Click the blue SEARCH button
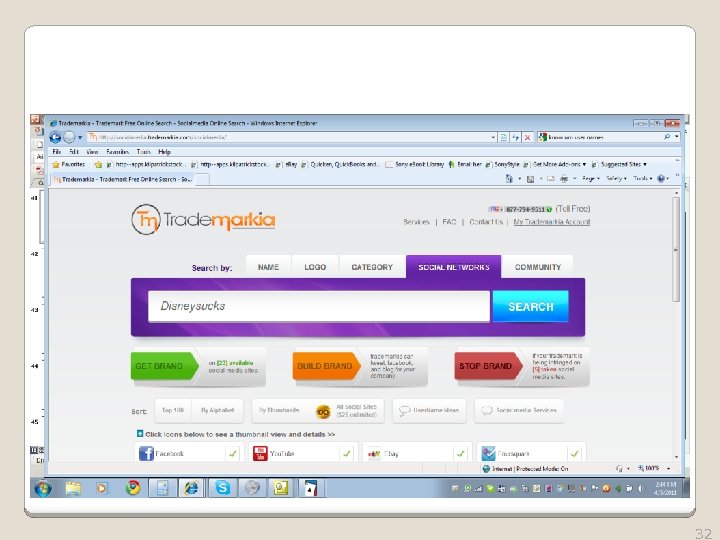 (530, 306)
